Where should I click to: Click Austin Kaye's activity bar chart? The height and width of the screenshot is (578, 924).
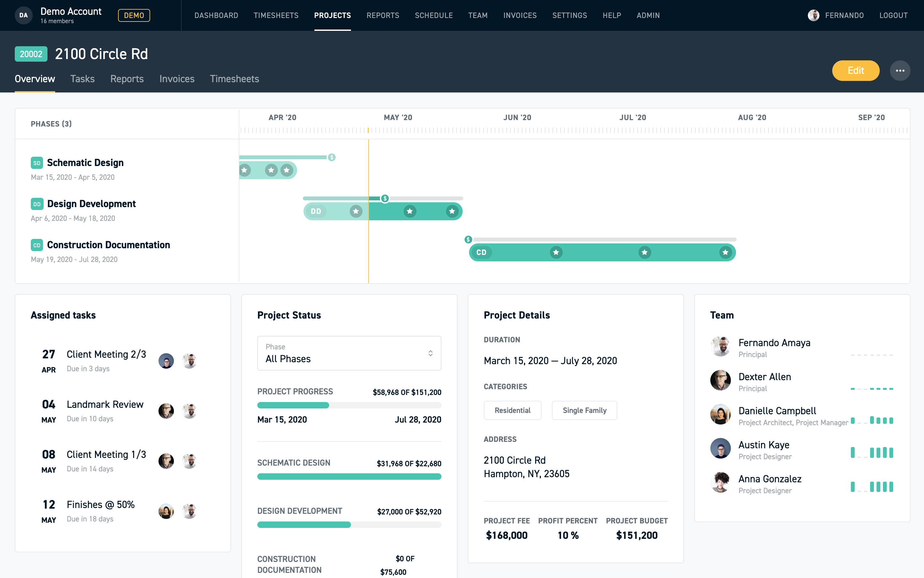point(872,453)
